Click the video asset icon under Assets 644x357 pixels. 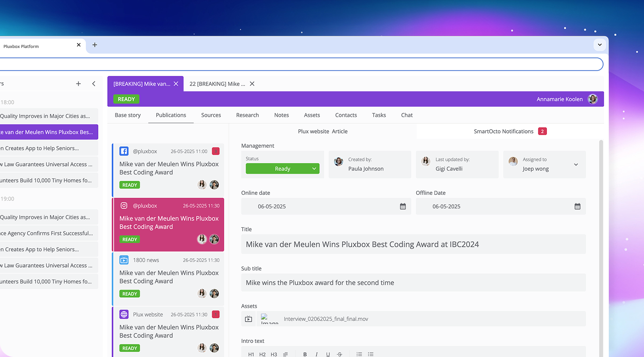point(248,319)
